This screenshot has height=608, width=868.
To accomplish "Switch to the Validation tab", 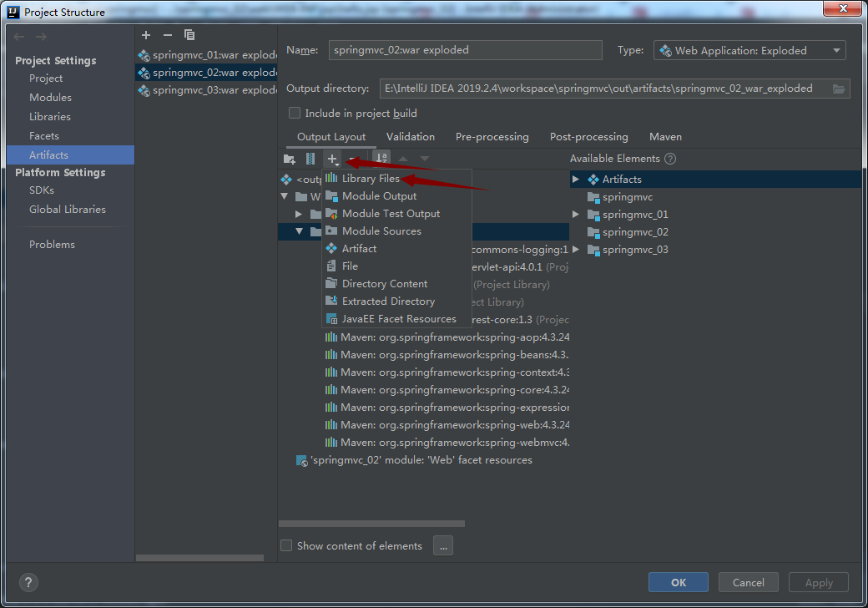I will pos(410,137).
